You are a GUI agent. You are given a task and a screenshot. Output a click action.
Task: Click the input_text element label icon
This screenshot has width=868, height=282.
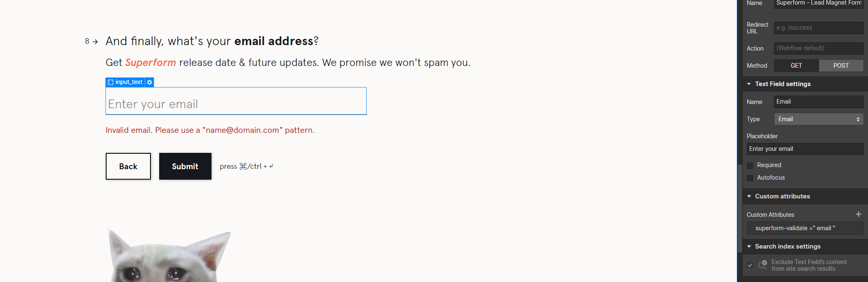[111, 82]
